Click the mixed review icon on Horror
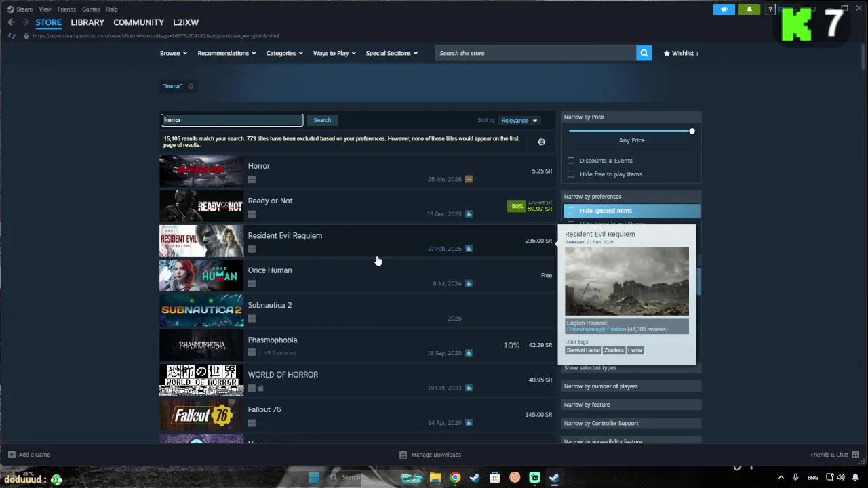This screenshot has width=868, height=488. click(469, 179)
